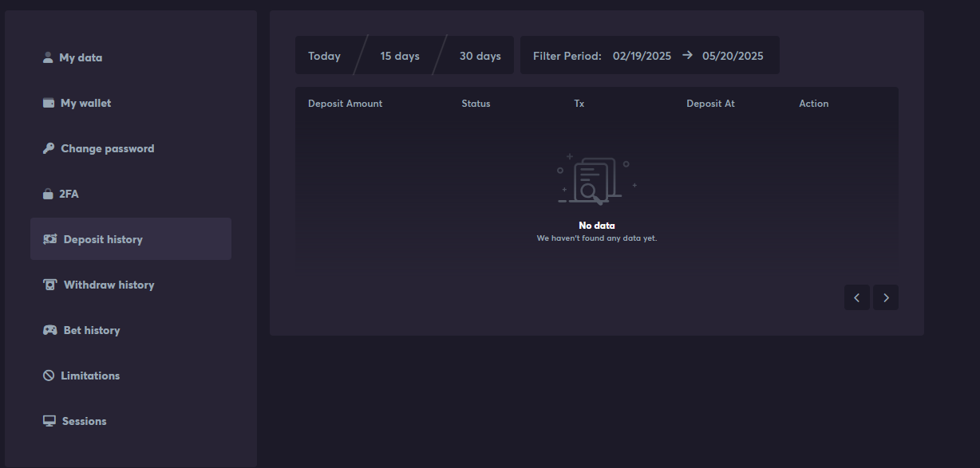Go to next page with right chevron
This screenshot has width=980, height=468.
pyautogui.click(x=886, y=297)
